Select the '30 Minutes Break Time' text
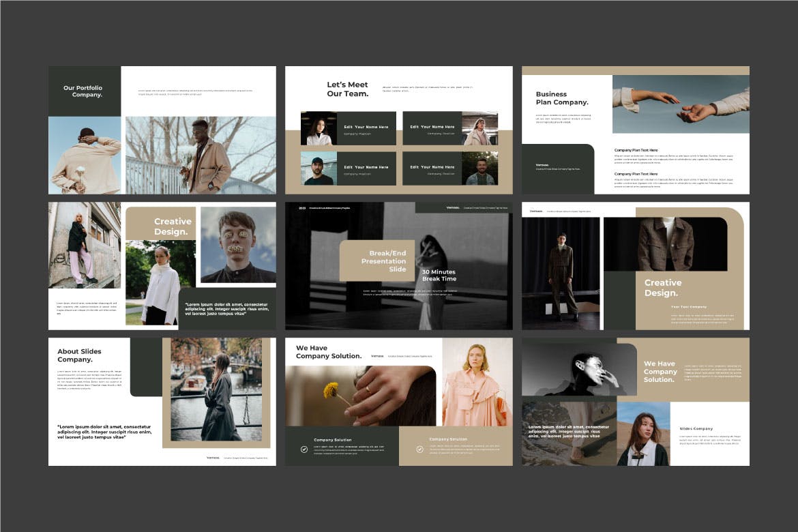798x532 pixels. [x=439, y=276]
